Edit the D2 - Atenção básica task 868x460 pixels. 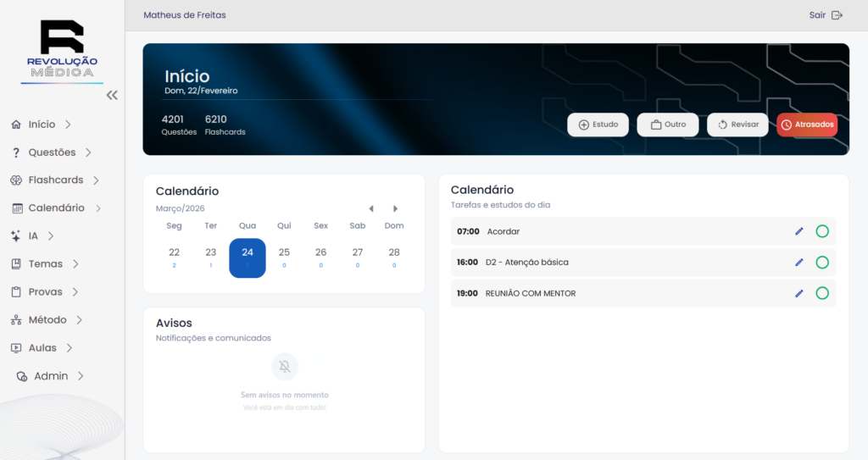tap(798, 263)
